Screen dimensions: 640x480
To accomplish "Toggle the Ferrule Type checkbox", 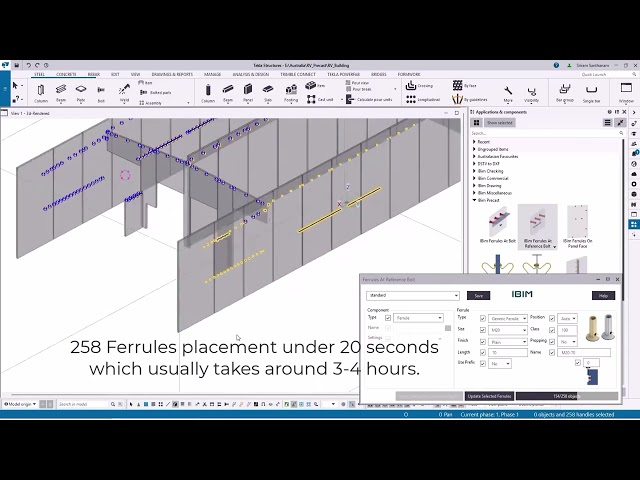I will (483, 318).
